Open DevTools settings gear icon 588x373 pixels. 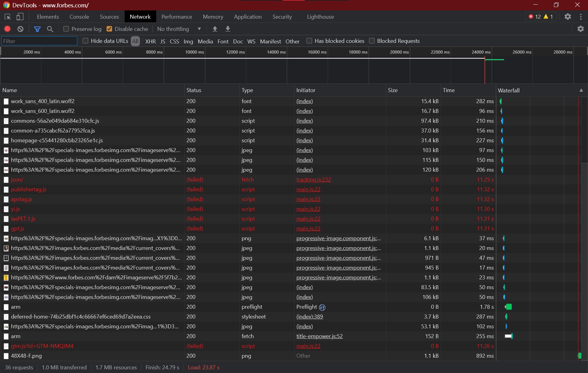(568, 17)
